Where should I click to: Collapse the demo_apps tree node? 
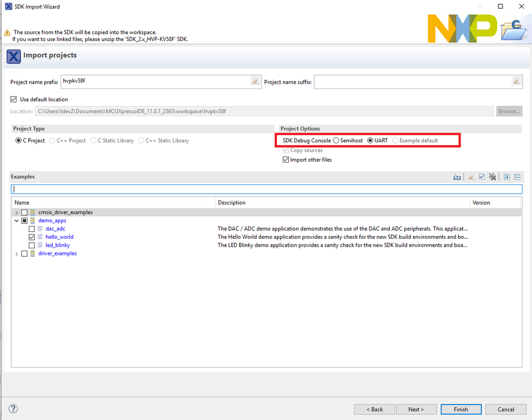17,221
